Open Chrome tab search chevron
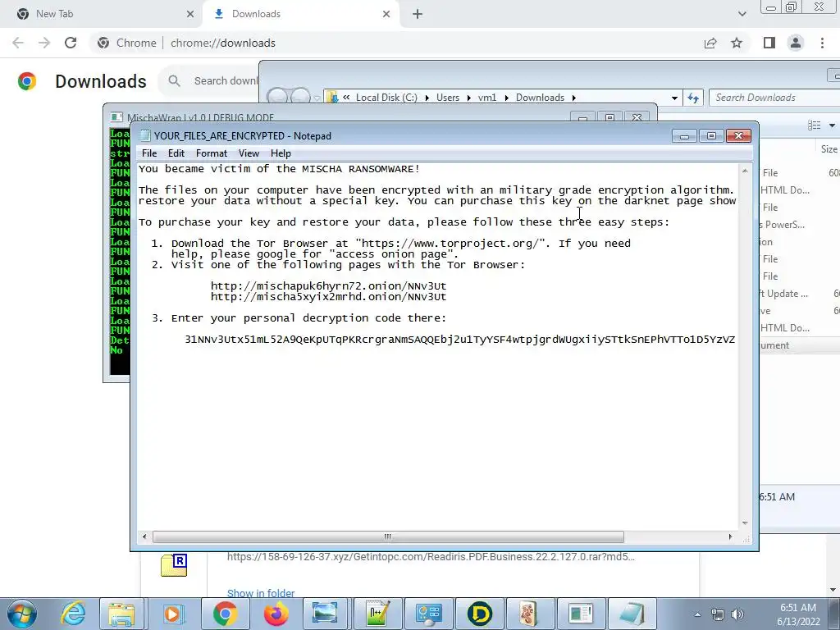The height and width of the screenshot is (630, 840). [x=742, y=14]
